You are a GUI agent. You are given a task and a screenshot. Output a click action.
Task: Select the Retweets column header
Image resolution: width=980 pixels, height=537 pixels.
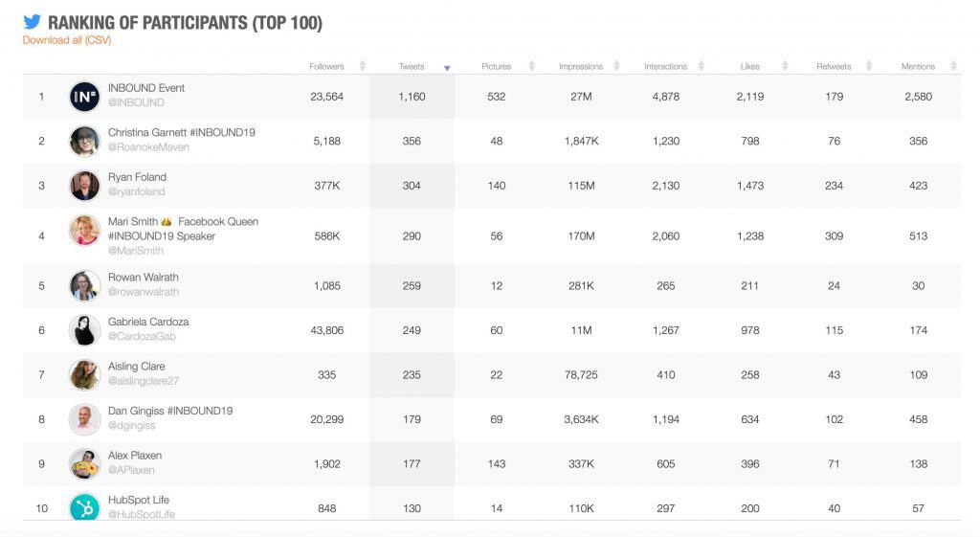pos(834,66)
